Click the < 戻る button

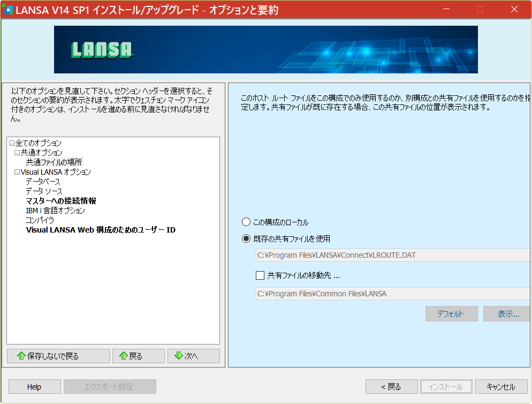pyautogui.click(x=392, y=387)
